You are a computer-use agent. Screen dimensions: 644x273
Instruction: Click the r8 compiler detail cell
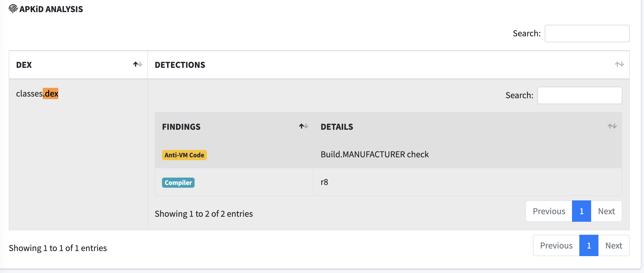(x=468, y=182)
